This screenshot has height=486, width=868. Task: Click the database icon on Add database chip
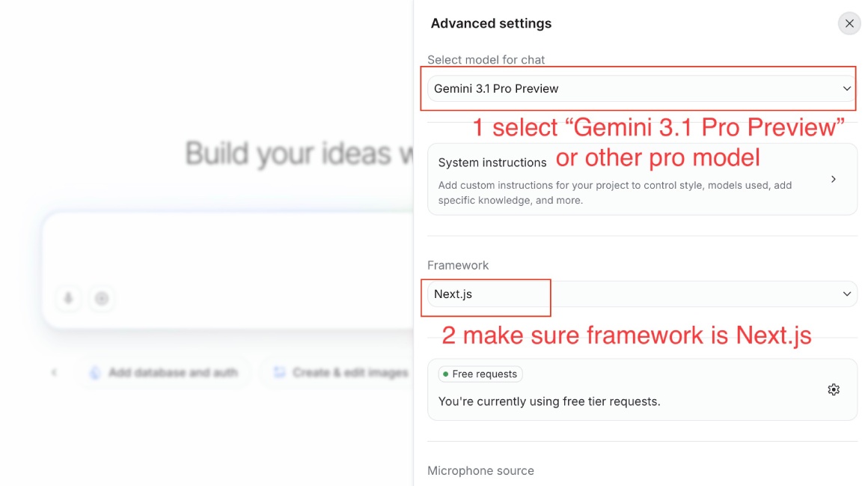94,372
